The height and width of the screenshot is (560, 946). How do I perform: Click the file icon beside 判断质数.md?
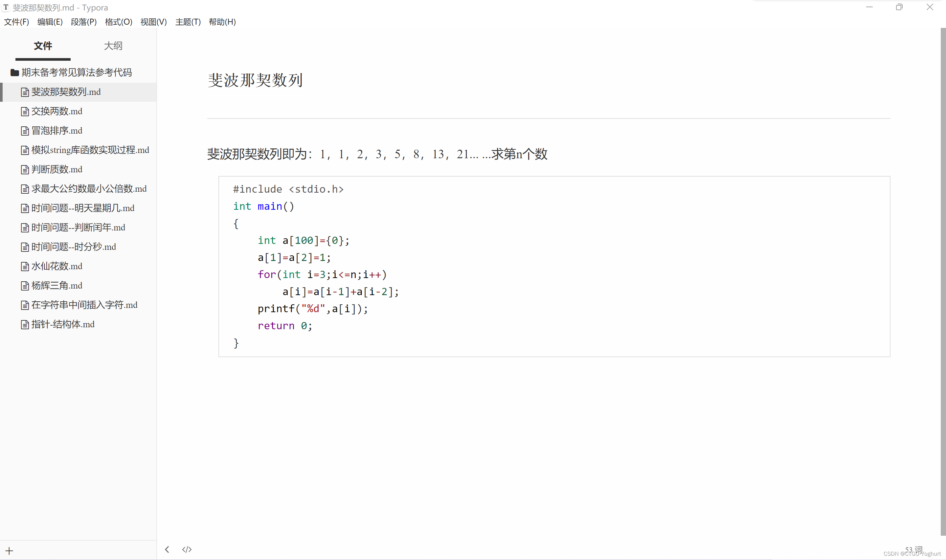coord(25,170)
